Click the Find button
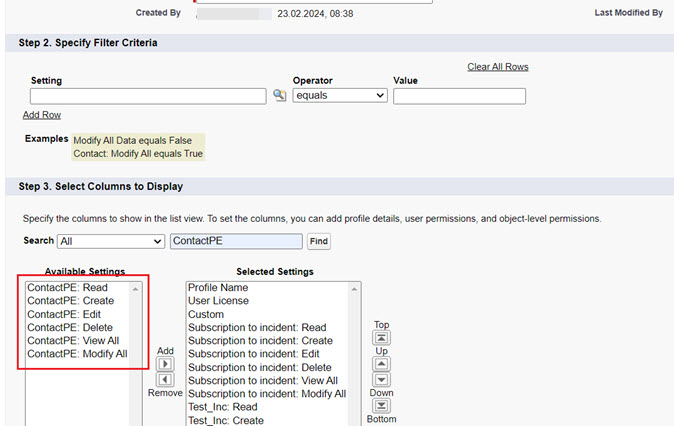This screenshot has height=426, width=674. [x=319, y=241]
